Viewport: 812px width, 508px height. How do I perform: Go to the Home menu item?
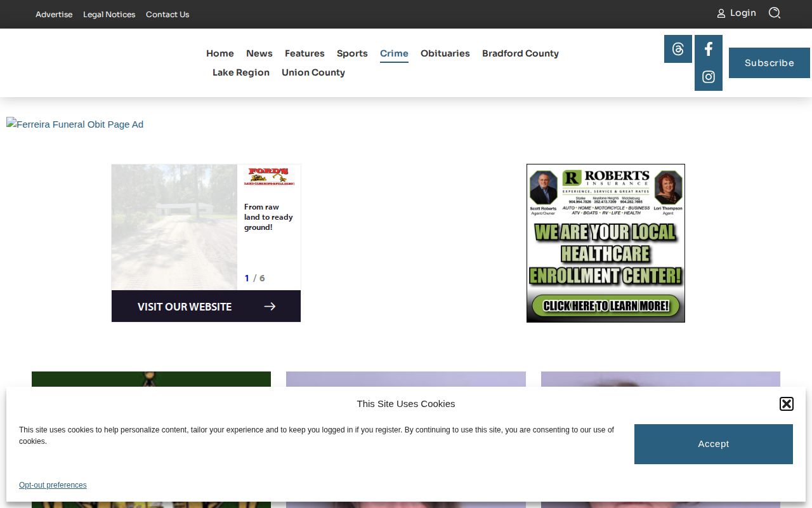pos(220,53)
